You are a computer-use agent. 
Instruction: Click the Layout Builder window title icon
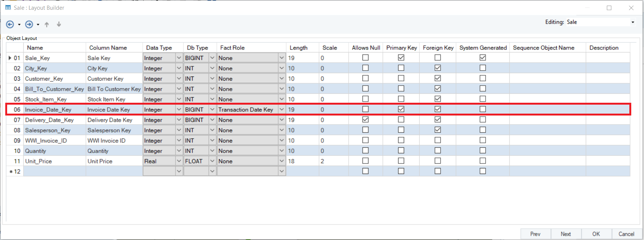click(8, 7)
